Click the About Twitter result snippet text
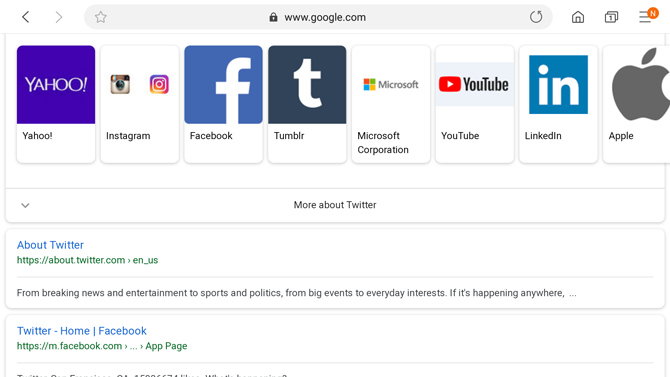 pos(297,293)
